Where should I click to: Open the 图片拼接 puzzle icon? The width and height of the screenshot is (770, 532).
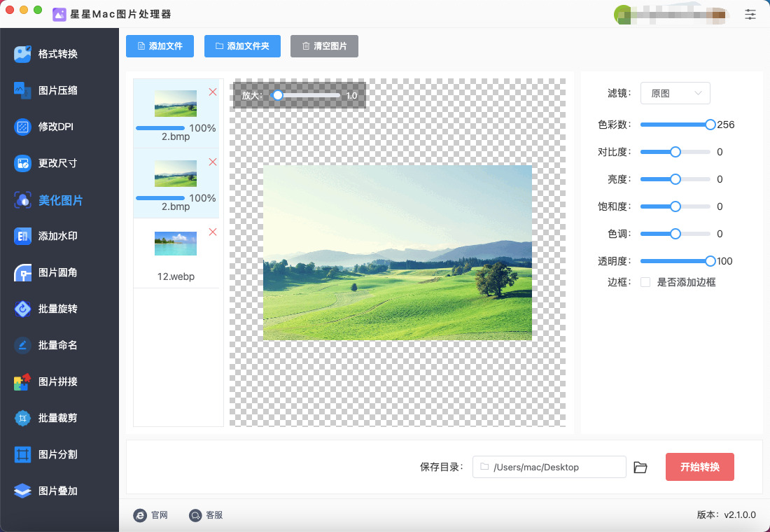23,381
